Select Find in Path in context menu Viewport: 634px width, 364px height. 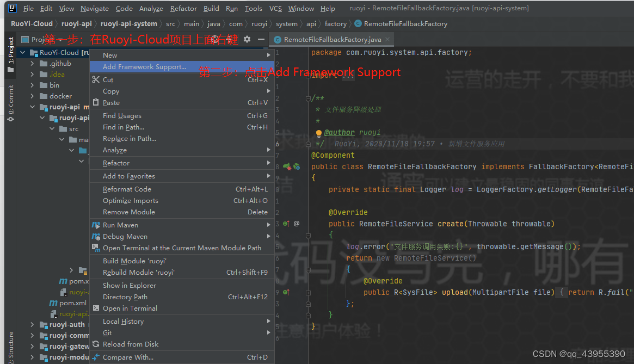pyautogui.click(x=182, y=127)
